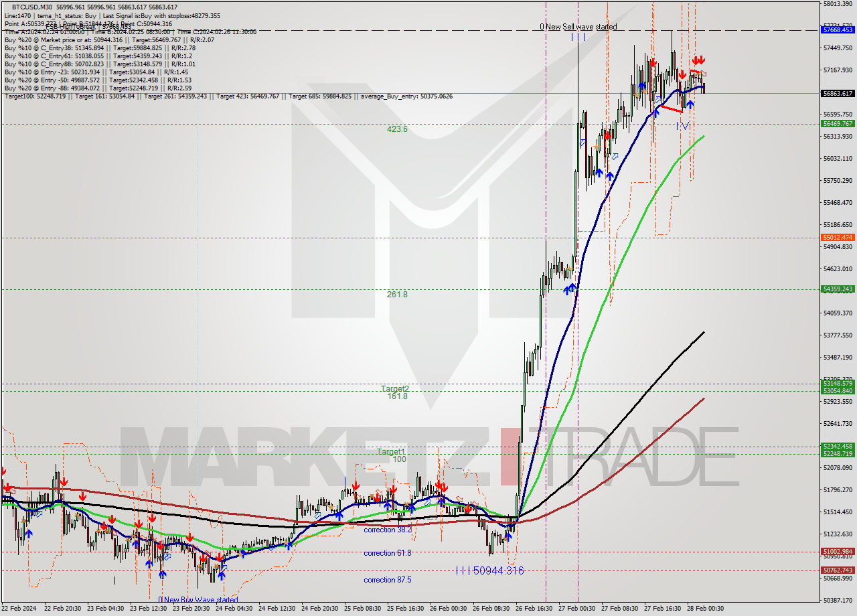Click the green 53054.840 price tag

click(x=838, y=390)
